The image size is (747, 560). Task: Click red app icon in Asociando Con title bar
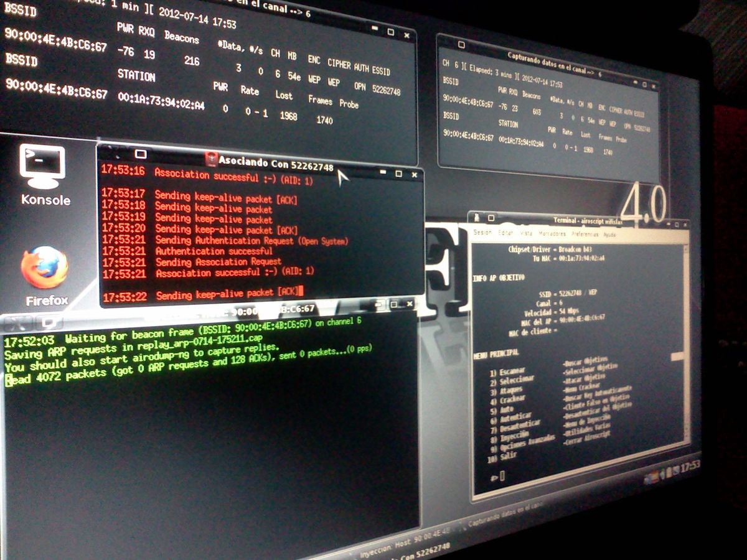[211, 159]
